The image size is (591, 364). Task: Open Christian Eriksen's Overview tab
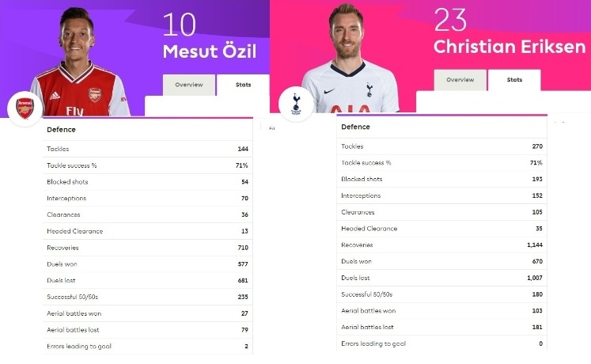460,80
